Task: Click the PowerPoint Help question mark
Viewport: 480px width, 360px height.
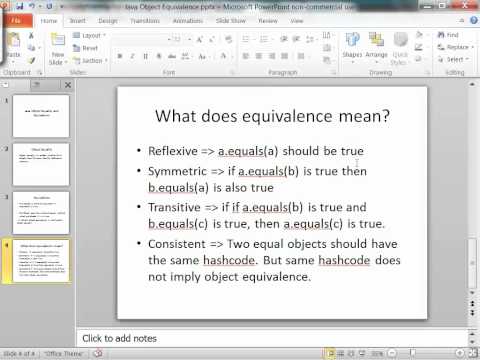Action: tap(474, 20)
